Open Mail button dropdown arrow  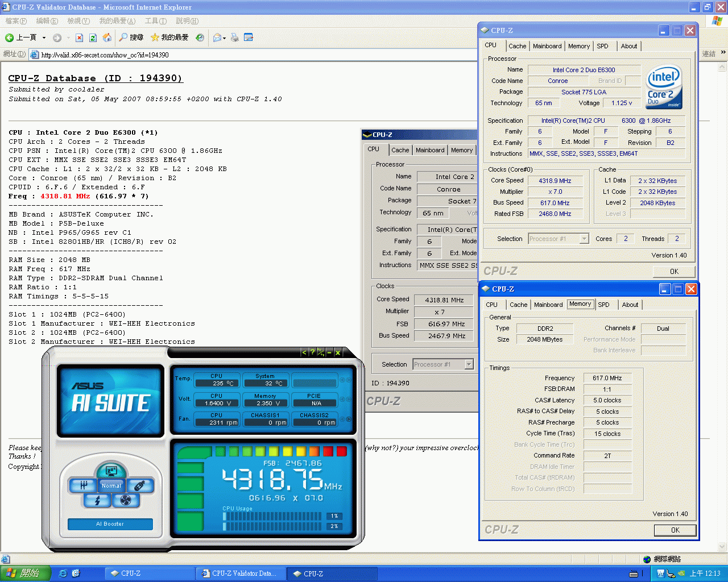point(225,38)
